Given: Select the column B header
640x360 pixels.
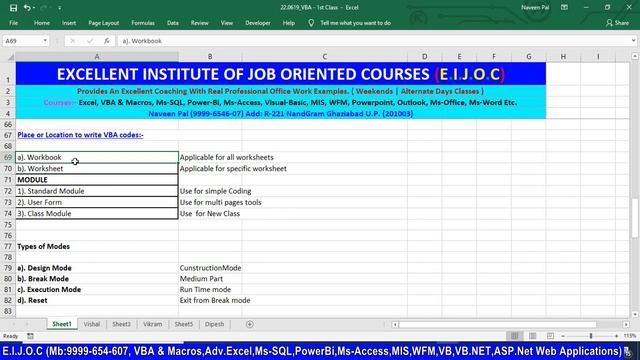Looking at the screenshot, I should click(x=210, y=57).
